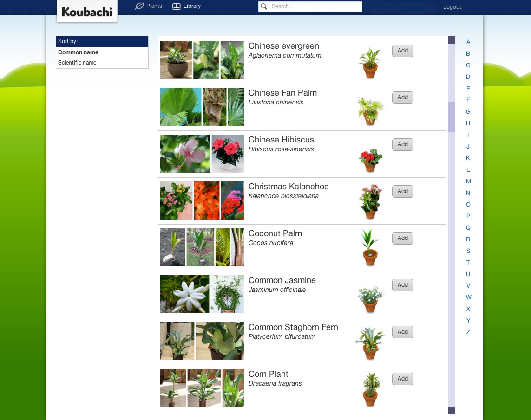The image size is (531, 420).
Task: Jump to letter M in alphabet index
Action: [468, 181]
